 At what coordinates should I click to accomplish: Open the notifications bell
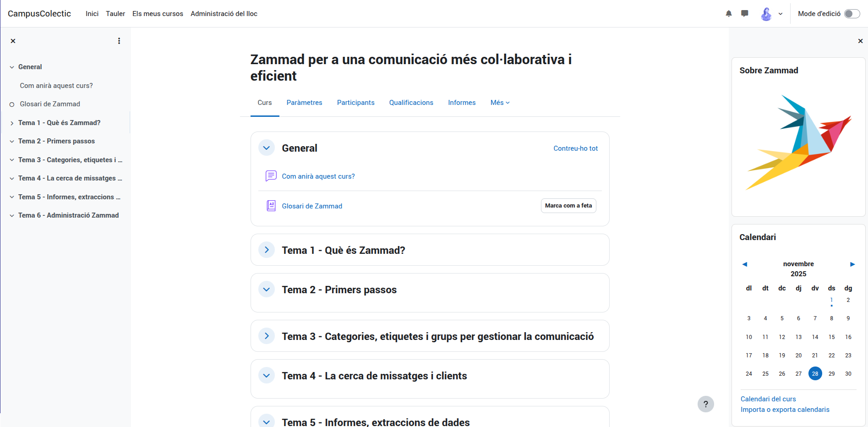coord(729,14)
